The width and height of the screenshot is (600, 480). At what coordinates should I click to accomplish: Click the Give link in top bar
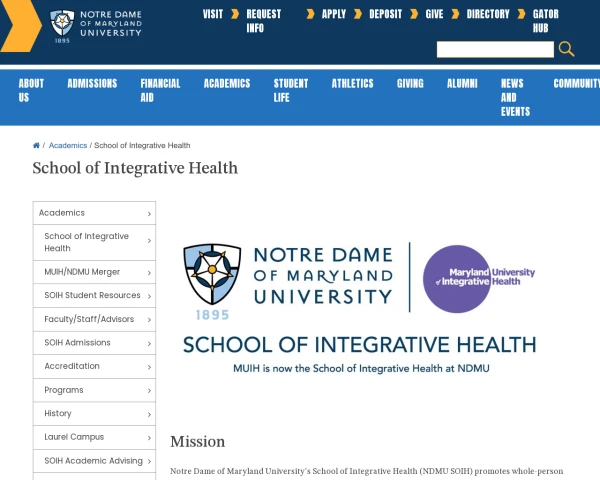[x=434, y=15]
